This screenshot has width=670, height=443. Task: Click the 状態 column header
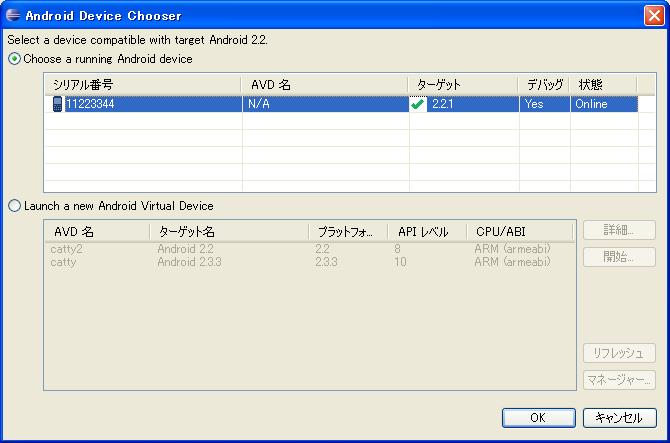603,85
